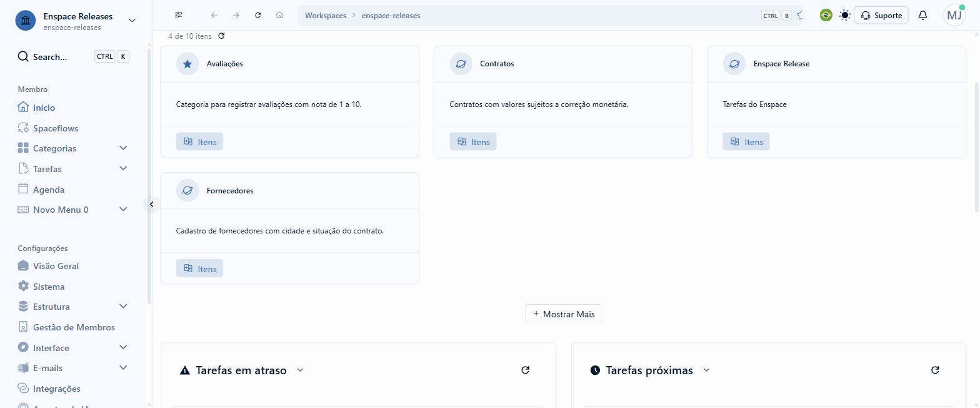This screenshot has width=980, height=408.
Task: Open Agenda from the sidebar
Action: click(x=49, y=190)
